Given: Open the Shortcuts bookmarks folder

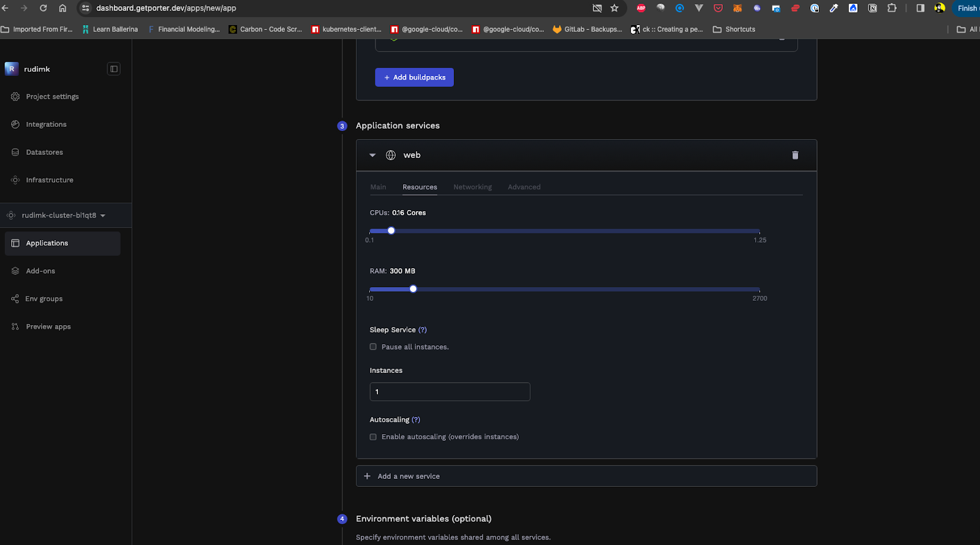Looking at the screenshot, I should click(x=734, y=29).
